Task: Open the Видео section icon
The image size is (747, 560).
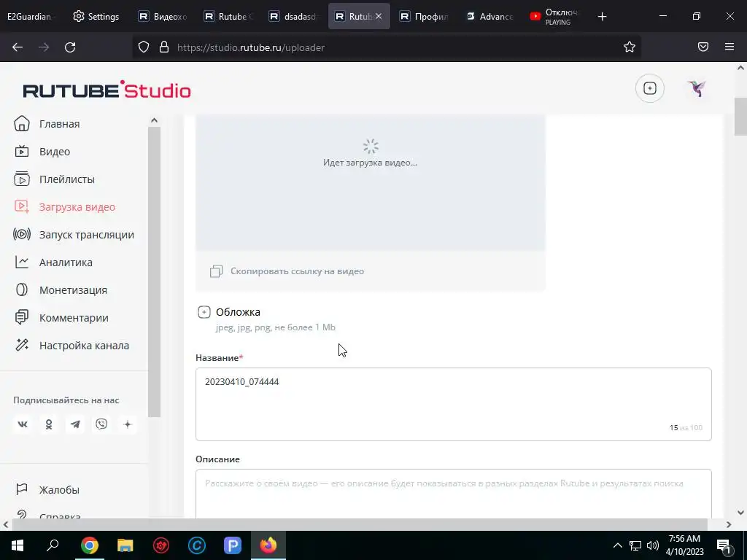Action: [x=21, y=152]
